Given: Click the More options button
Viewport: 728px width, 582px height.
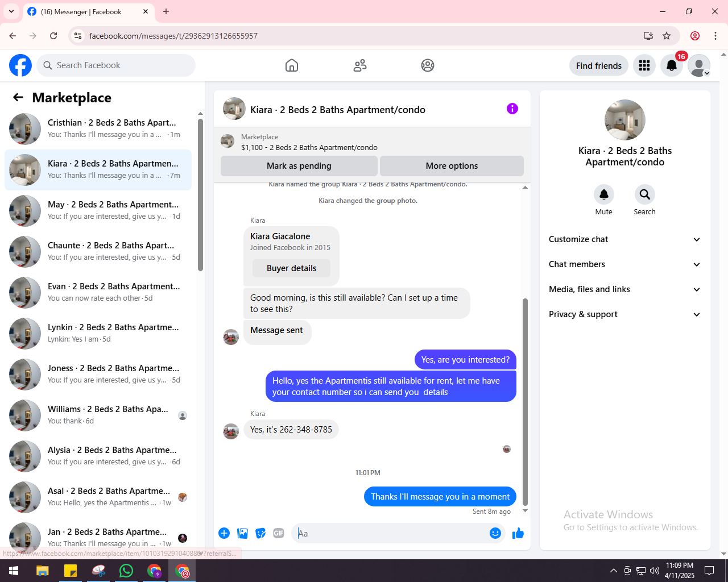Looking at the screenshot, I should (x=452, y=166).
